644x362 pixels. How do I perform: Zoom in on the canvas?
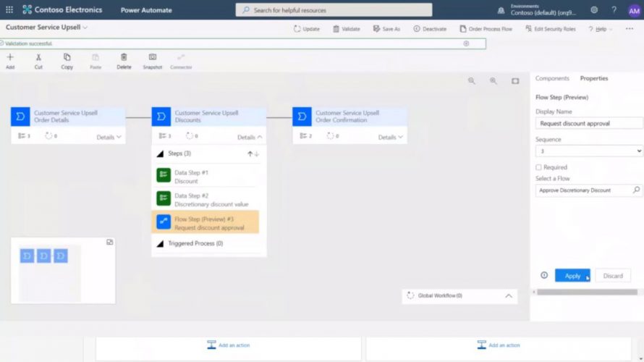pos(493,81)
